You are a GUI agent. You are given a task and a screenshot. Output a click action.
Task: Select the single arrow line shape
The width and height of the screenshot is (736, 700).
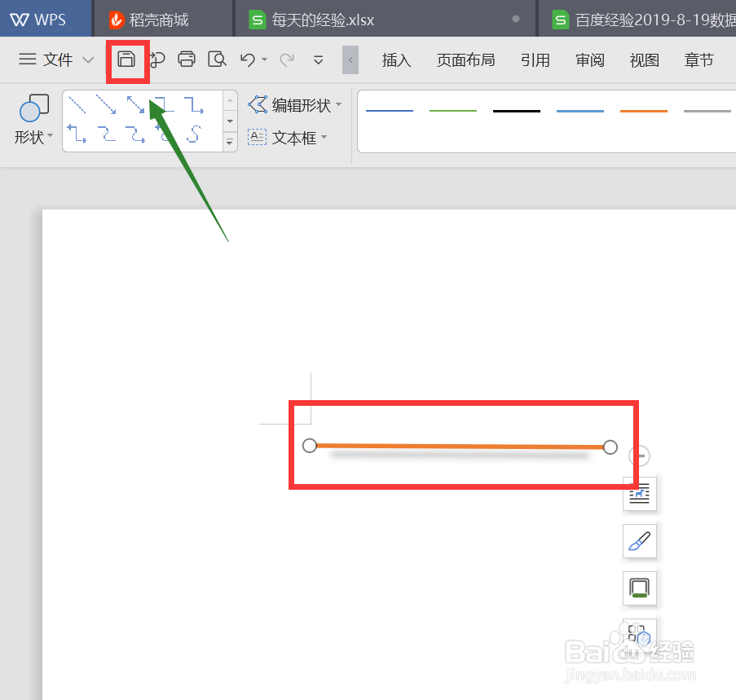106,104
